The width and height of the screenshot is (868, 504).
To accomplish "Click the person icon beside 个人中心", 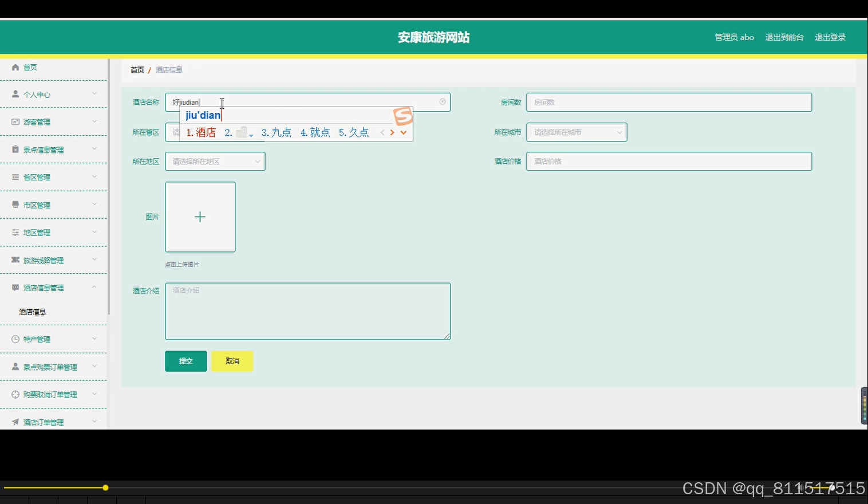I will (15, 94).
